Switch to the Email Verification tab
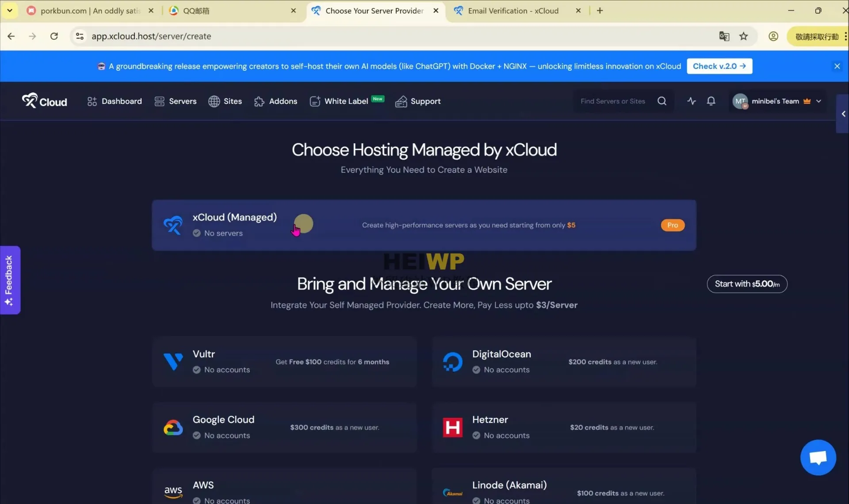This screenshot has width=849, height=504. pyautogui.click(x=513, y=11)
